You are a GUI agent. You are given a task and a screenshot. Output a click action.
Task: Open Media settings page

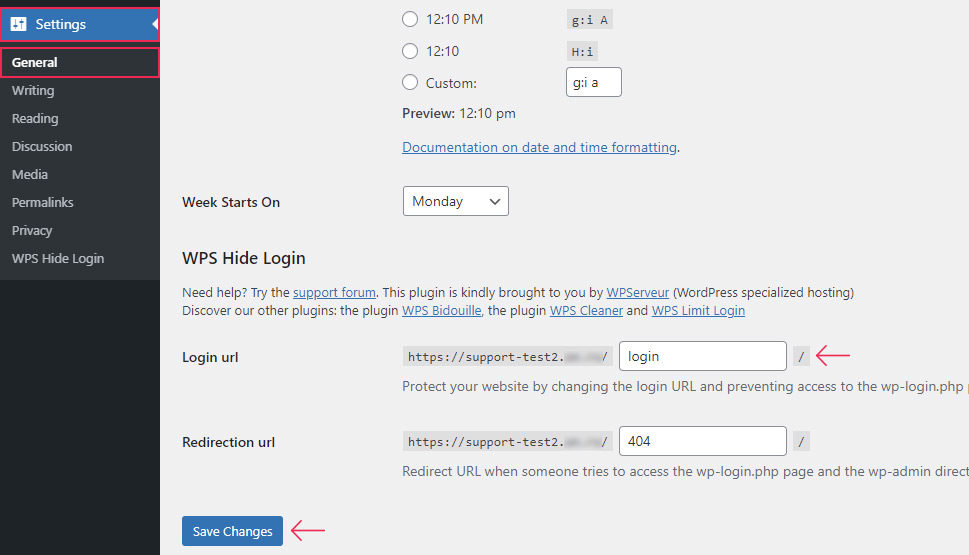click(30, 174)
